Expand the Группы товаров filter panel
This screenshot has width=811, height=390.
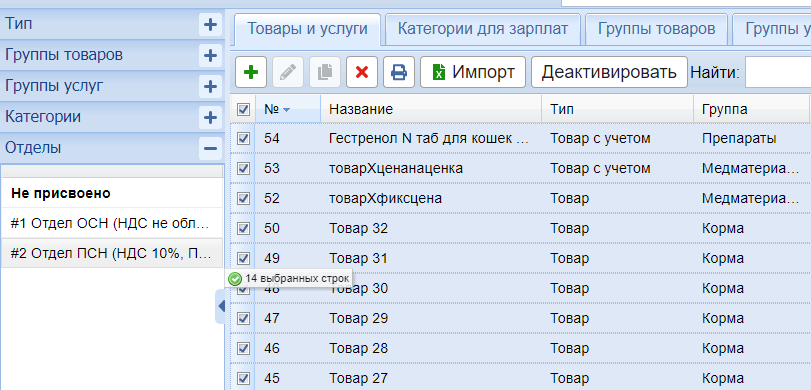pos(210,55)
